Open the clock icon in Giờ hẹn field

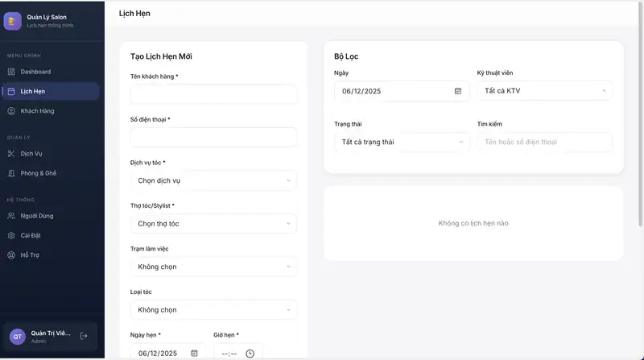point(250,353)
